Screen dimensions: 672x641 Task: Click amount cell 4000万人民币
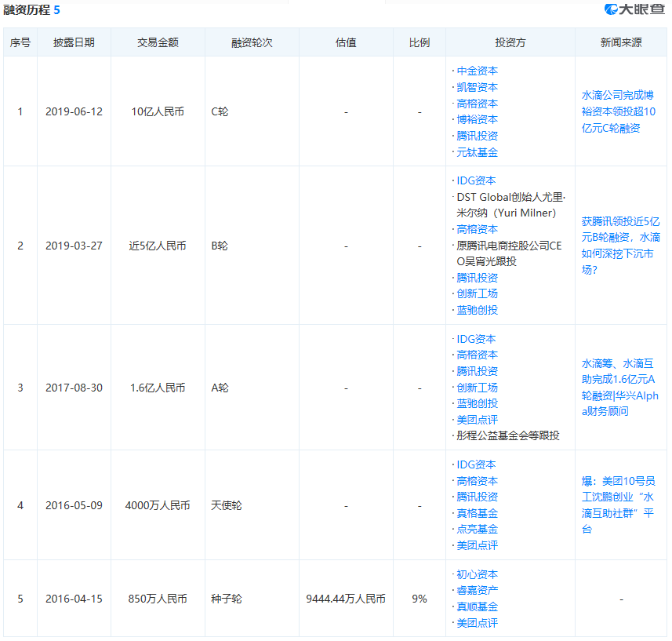pos(158,505)
